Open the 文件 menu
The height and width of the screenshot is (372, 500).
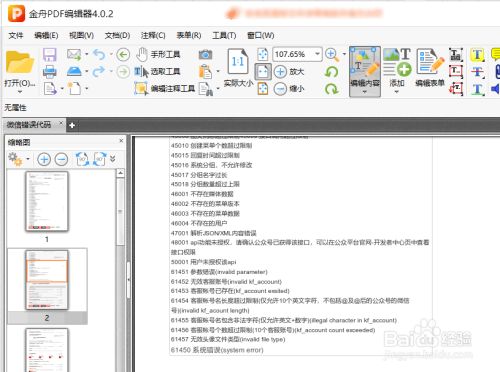pyautogui.click(x=16, y=35)
